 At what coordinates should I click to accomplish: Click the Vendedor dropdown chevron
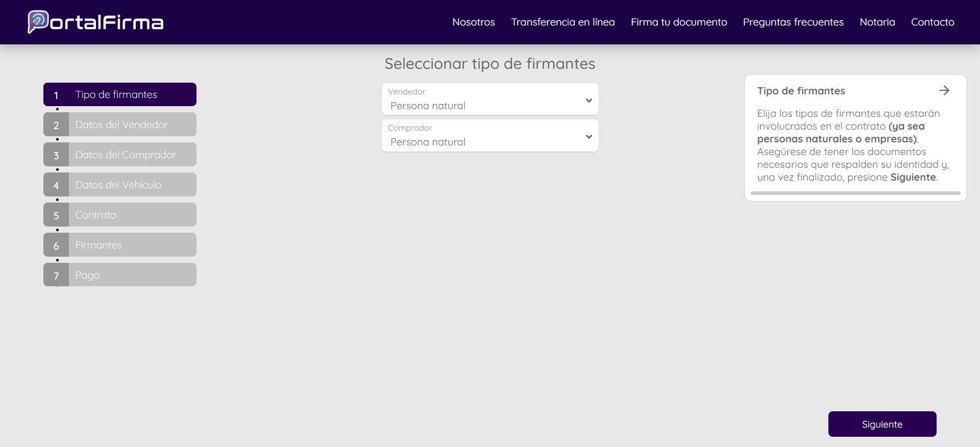[589, 101]
